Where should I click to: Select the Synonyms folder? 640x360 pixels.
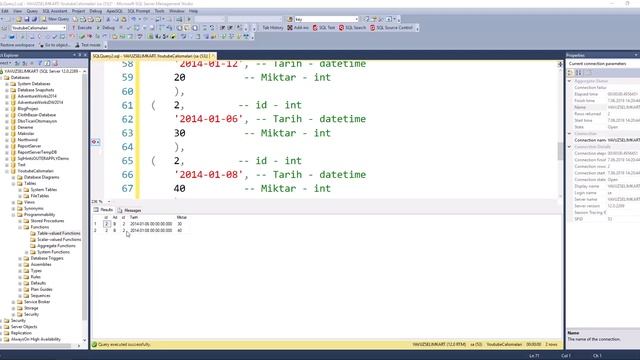coord(33,208)
